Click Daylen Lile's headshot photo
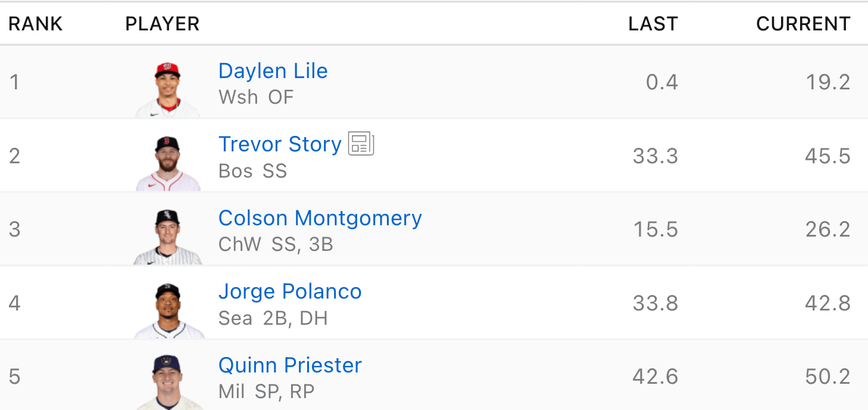The image size is (868, 410). 167,89
